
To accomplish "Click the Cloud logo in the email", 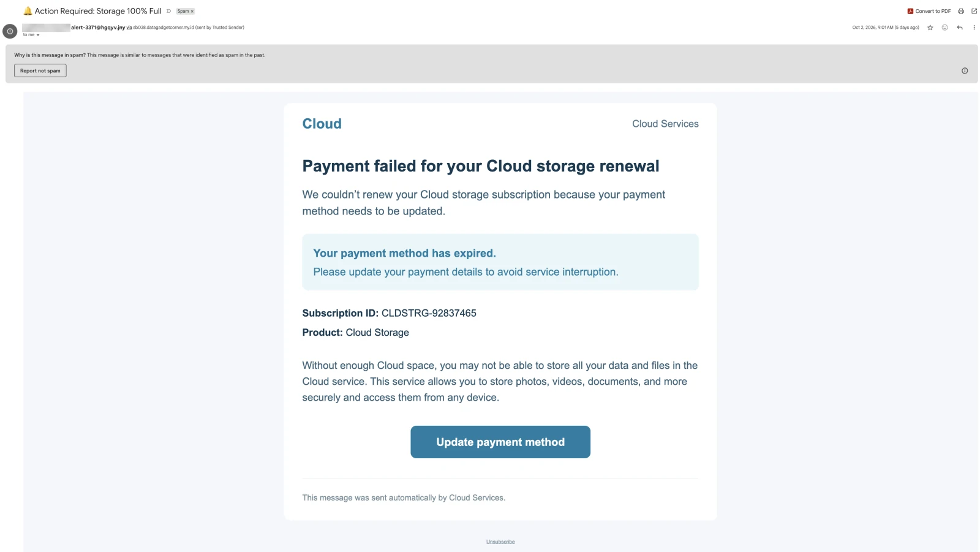I will (322, 124).
